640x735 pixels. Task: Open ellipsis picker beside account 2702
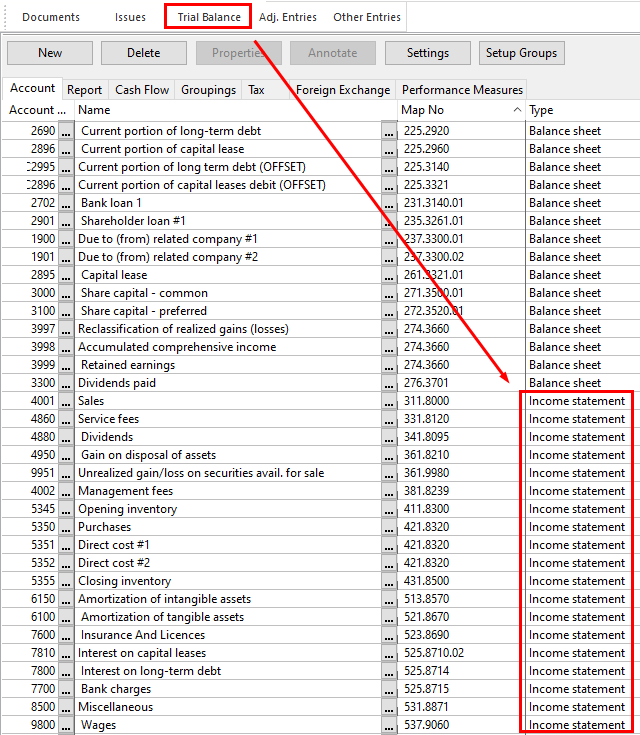pos(66,203)
